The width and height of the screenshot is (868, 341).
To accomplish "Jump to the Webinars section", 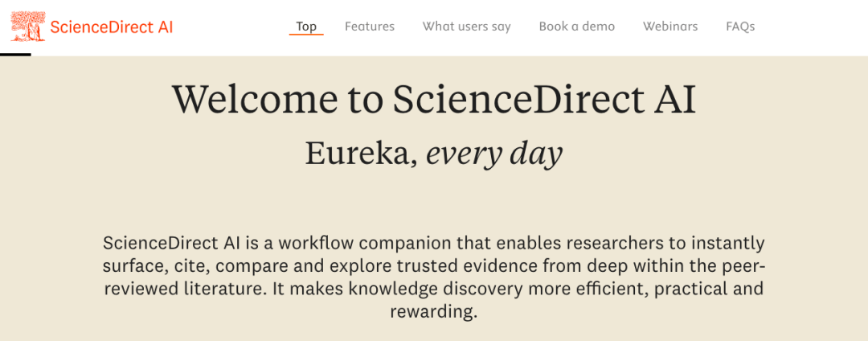I will coord(670,27).
